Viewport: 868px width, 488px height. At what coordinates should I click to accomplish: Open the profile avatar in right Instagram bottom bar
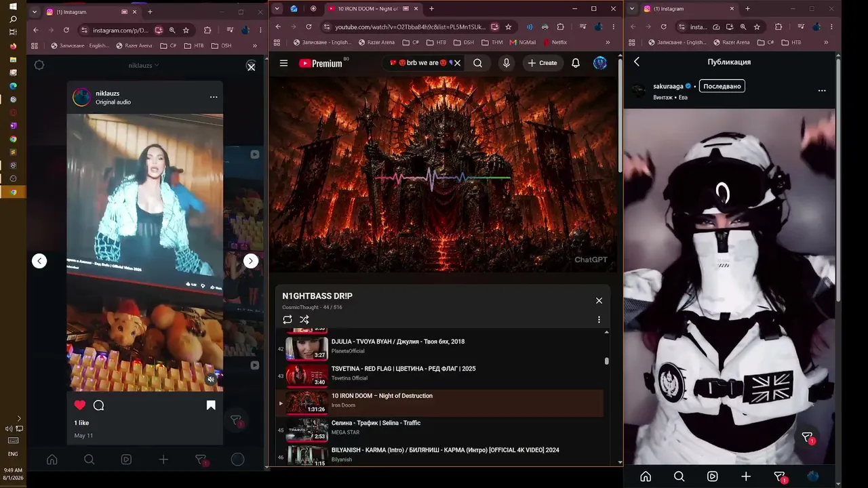click(813, 476)
